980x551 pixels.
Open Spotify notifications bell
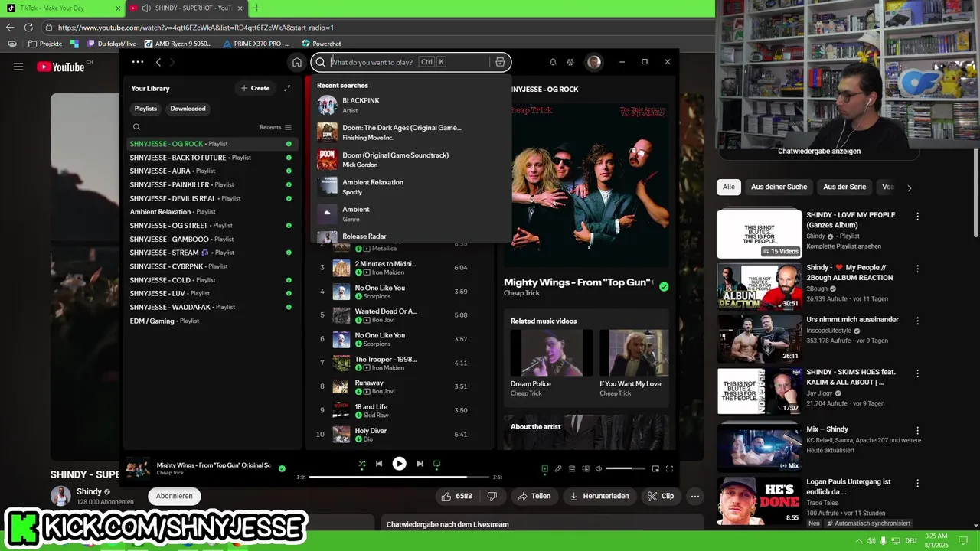553,62
